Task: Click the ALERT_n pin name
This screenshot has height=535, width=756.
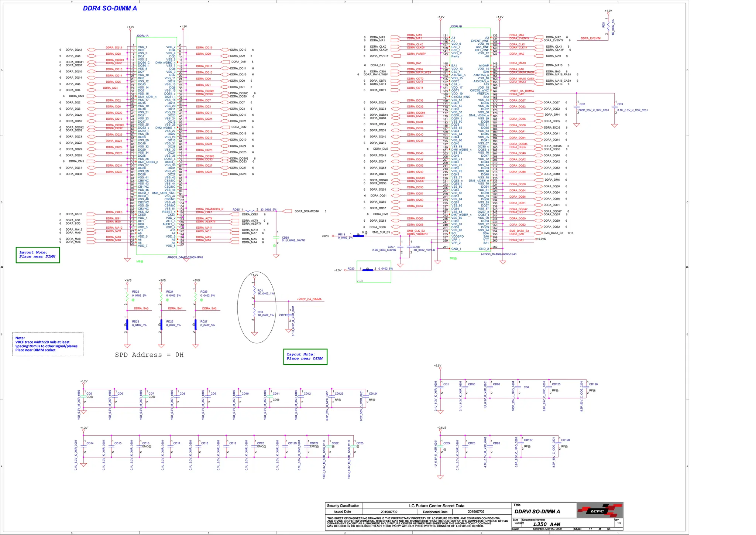Action: pyautogui.click(x=169, y=224)
